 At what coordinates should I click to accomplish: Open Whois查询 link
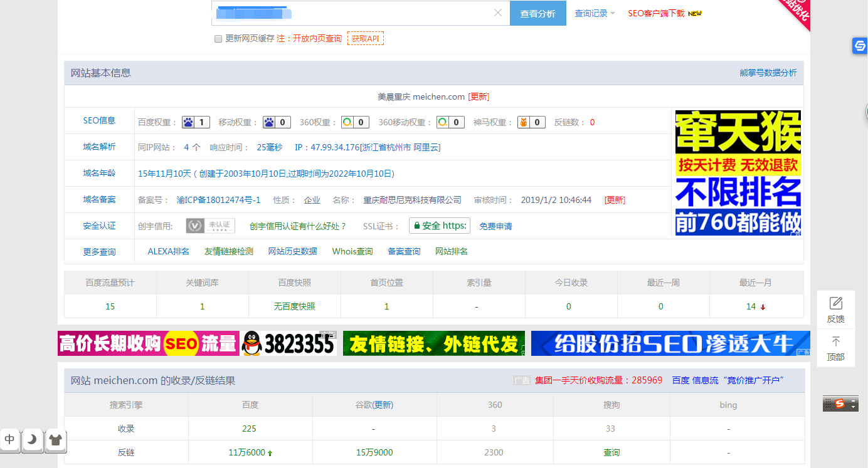352,251
